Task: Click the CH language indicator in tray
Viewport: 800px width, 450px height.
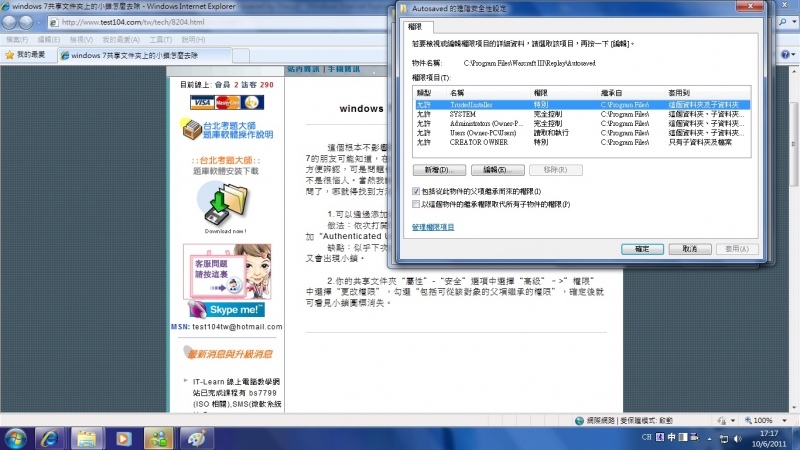Action: click(646, 437)
